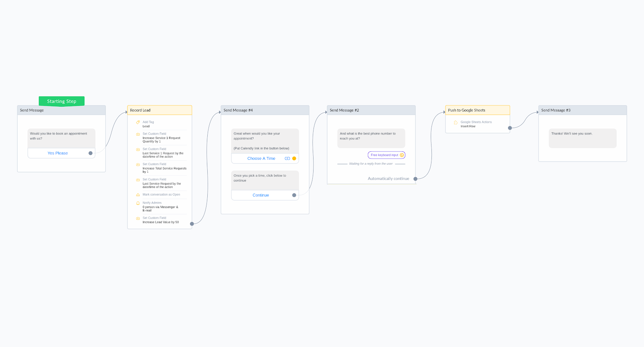
Task: Click the icon beside Increase Service 1 Request Quantity
Action: 138,134
